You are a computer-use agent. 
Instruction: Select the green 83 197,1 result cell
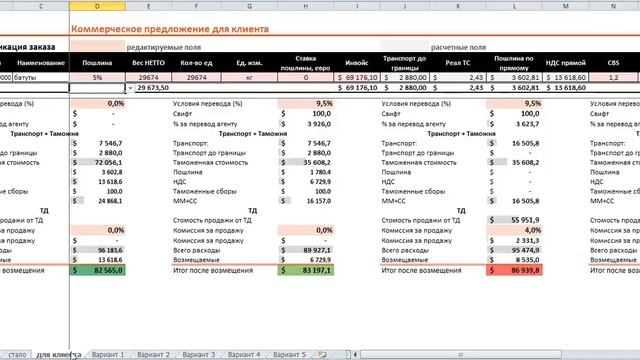(306, 270)
